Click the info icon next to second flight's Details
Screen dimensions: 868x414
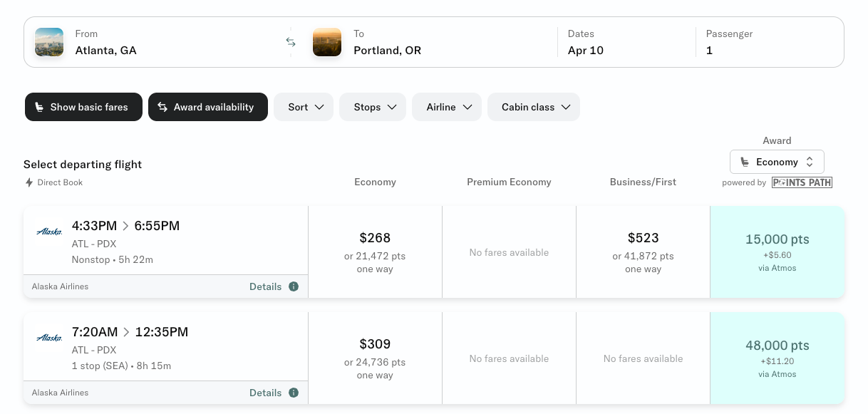(x=293, y=393)
